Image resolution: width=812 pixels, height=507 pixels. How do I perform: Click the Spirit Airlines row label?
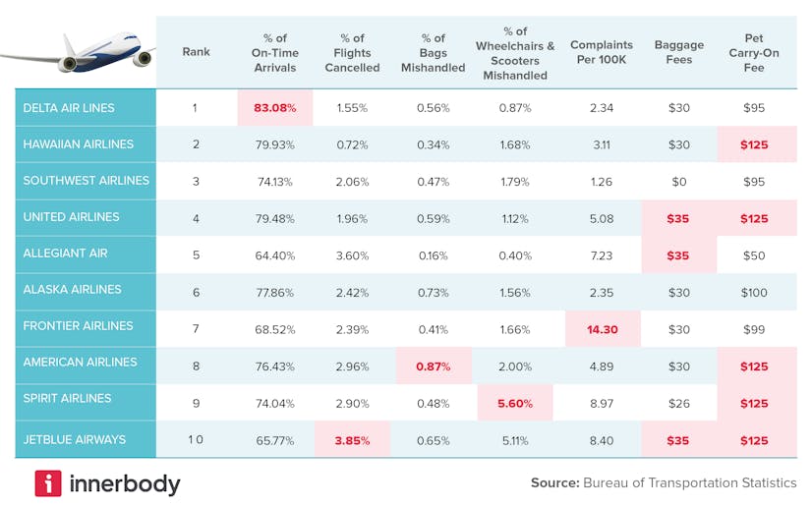[68, 399]
